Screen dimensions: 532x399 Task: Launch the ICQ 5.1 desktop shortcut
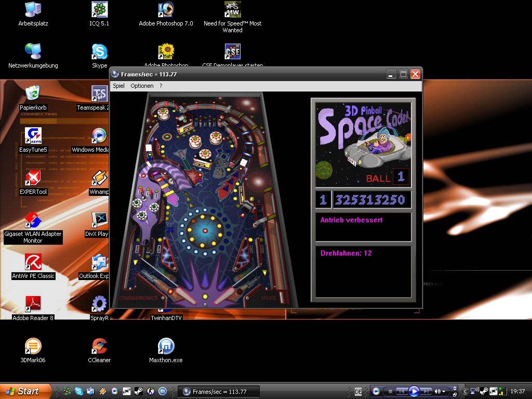pos(99,14)
